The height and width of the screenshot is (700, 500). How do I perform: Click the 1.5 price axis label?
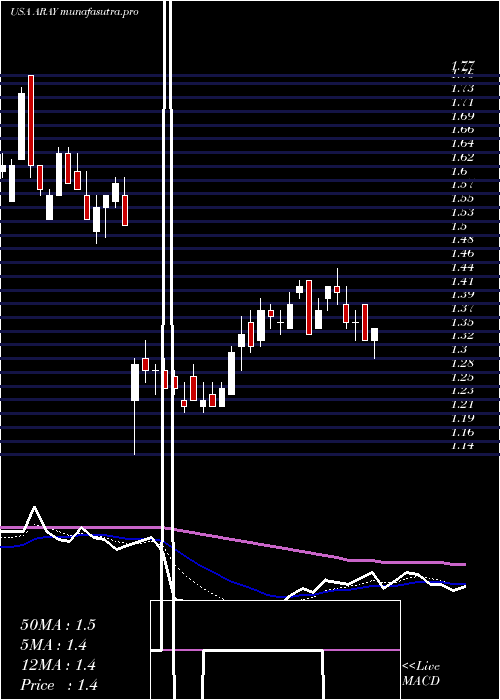[460, 226]
